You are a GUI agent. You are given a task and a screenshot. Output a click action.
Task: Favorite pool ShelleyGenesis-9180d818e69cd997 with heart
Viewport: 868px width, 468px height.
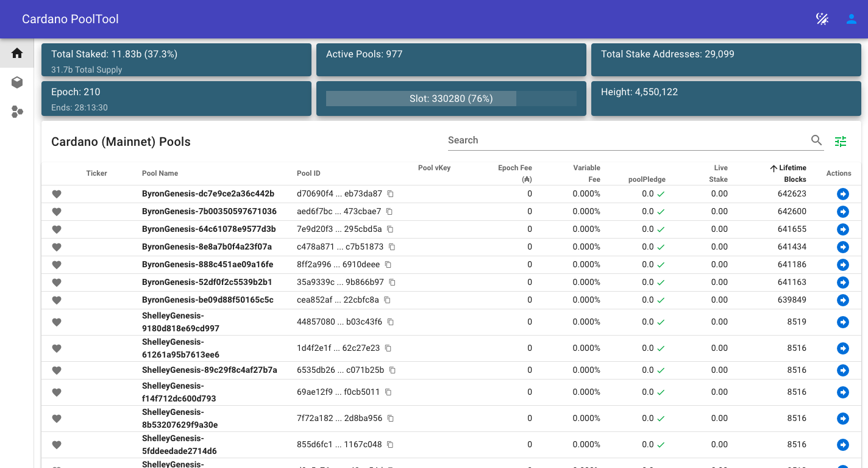click(57, 323)
